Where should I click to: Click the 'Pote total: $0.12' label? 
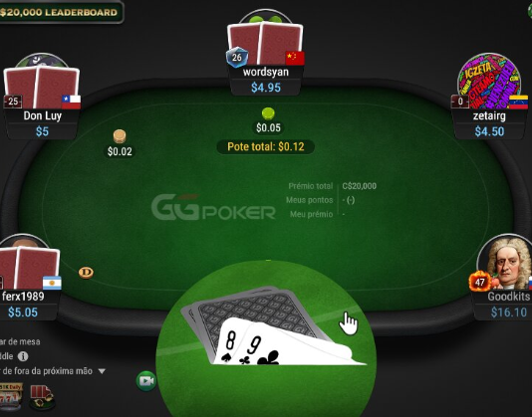click(266, 147)
